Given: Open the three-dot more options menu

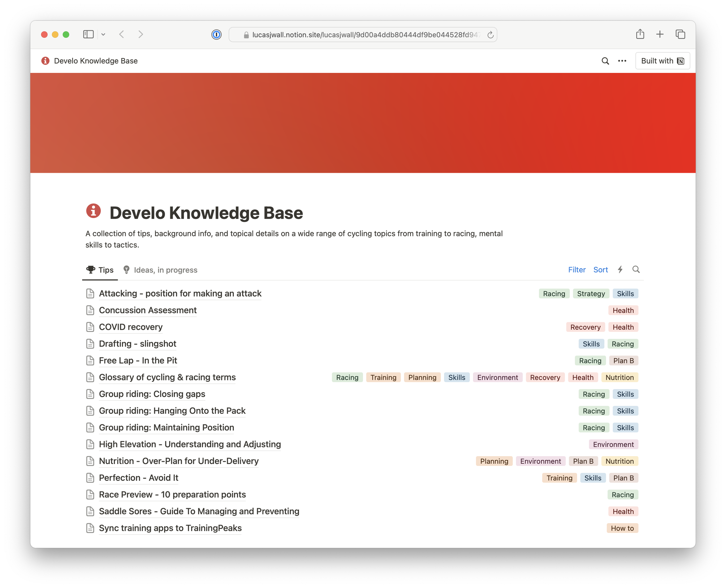Looking at the screenshot, I should click(622, 61).
